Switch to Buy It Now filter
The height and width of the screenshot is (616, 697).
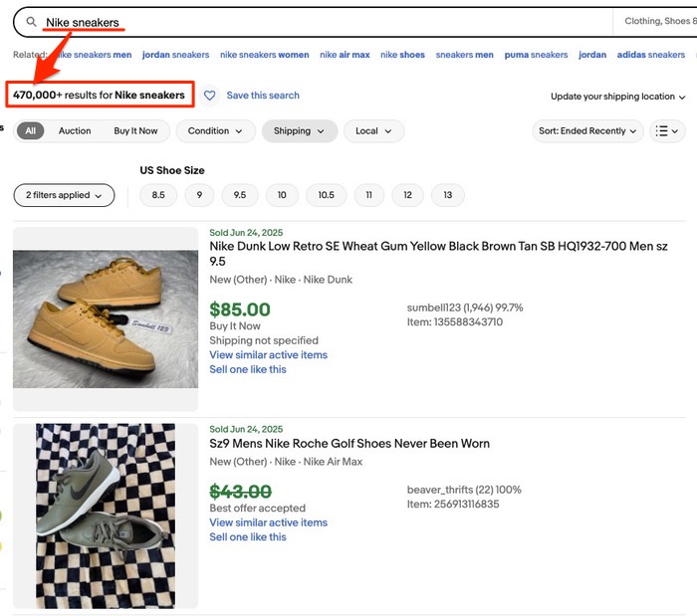coord(135,131)
